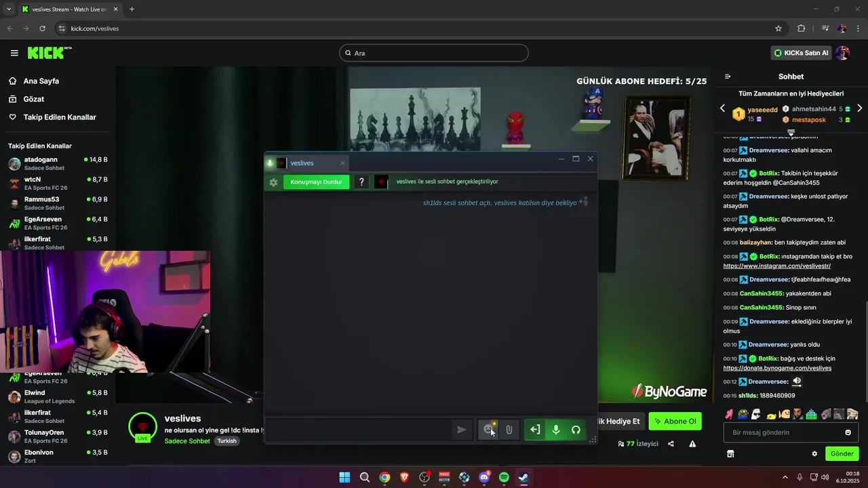Click the Abone Ol subscribe button
The width and height of the screenshot is (868, 488).
[675, 421]
